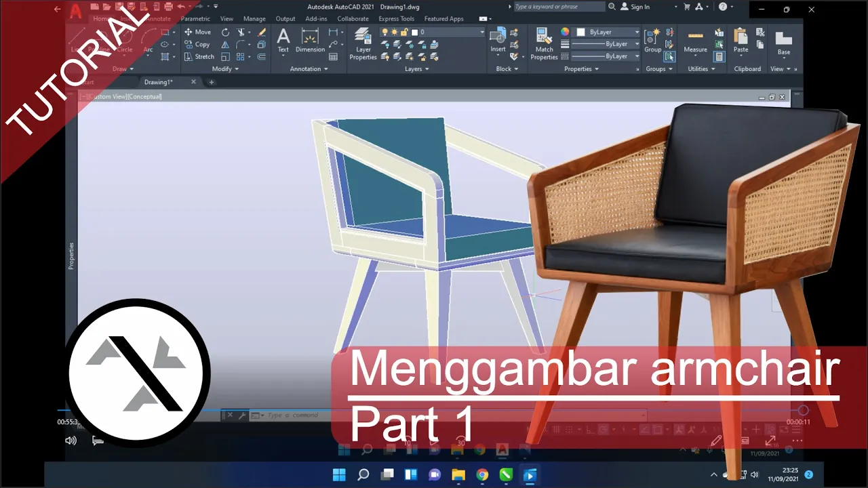Expand the Layers panel
The height and width of the screenshot is (488, 868).
click(416, 68)
